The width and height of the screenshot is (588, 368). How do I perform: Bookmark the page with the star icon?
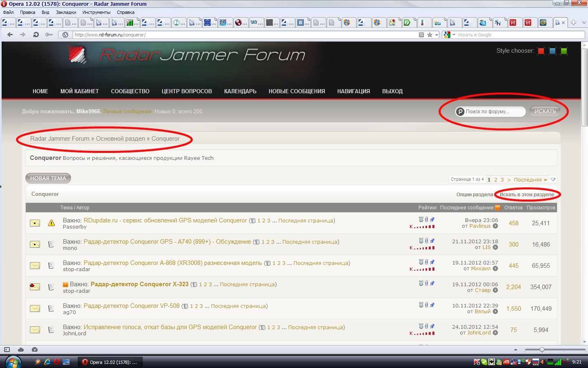pyautogui.click(x=430, y=35)
